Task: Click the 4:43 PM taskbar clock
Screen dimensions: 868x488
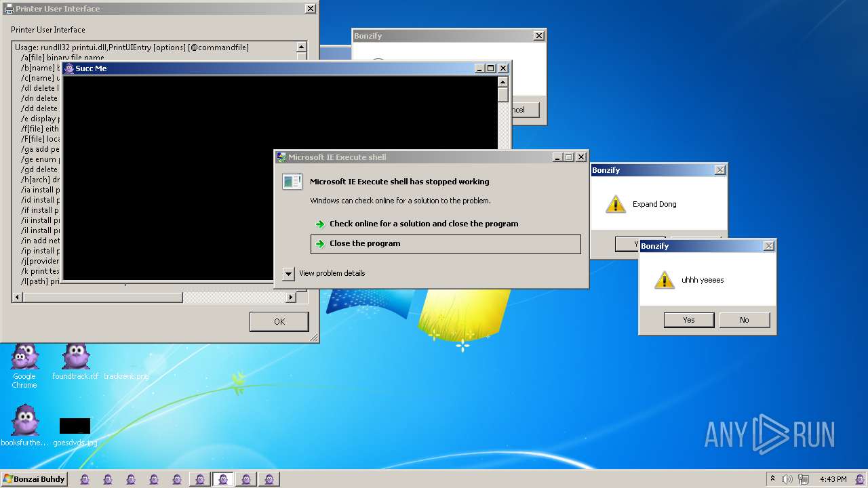Action: [x=833, y=479]
